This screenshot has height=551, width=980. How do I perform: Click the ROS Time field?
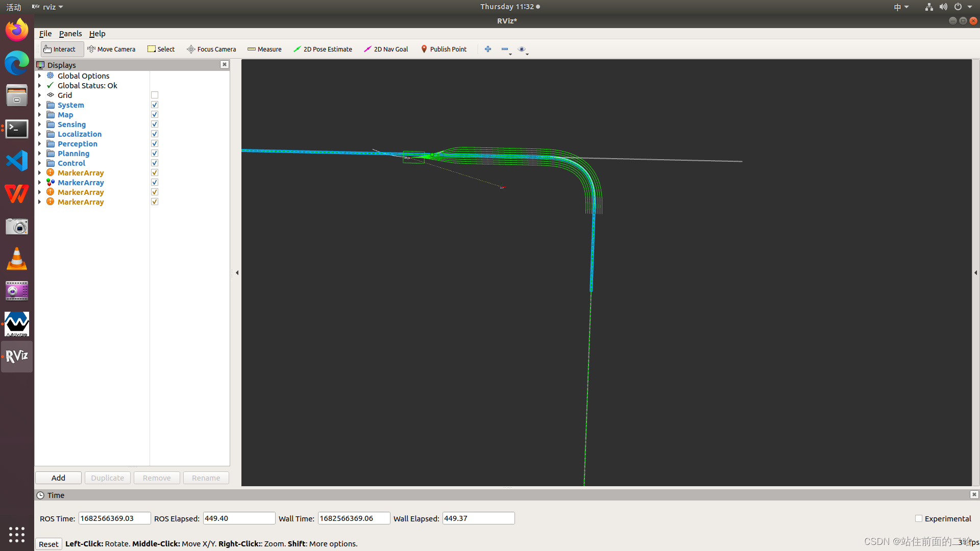click(x=114, y=518)
